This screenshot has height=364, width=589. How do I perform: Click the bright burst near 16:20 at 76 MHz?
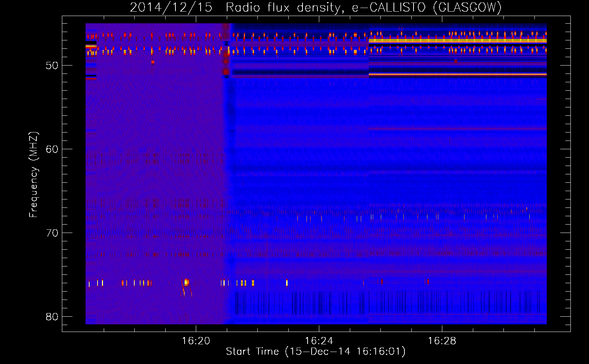(186, 282)
